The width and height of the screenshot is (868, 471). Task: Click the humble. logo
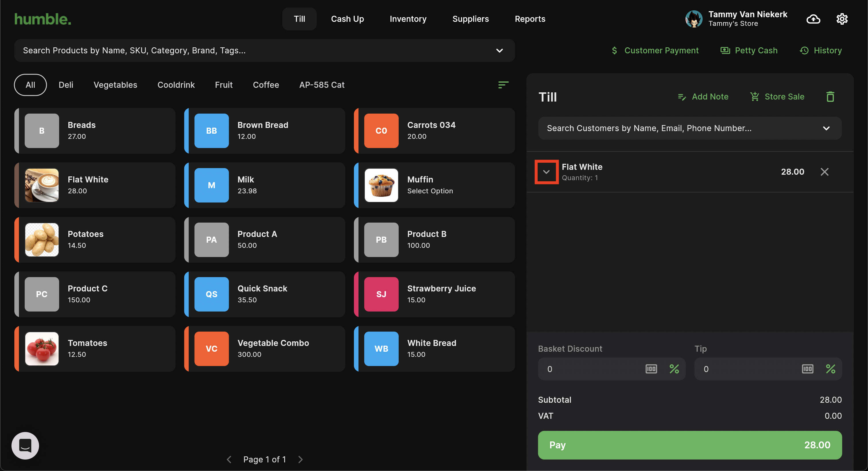point(42,19)
